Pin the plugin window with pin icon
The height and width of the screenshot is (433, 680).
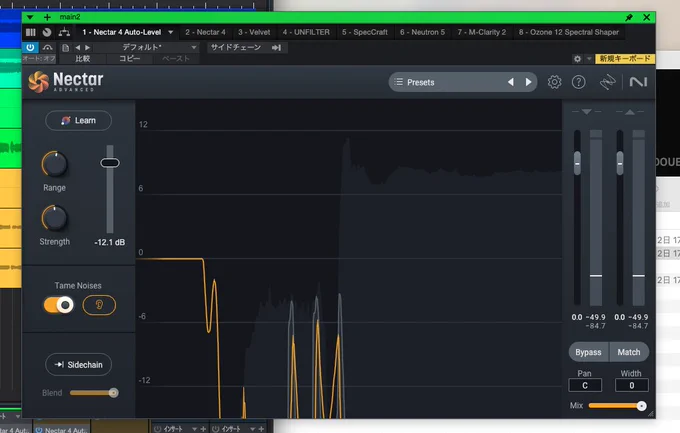click(629, 17)
